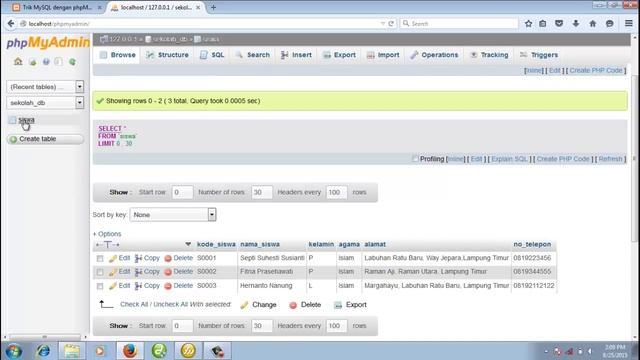640x360 pixels.
Task: Open the Import tab
Action: pyautogui.click(x=383, y=55)
